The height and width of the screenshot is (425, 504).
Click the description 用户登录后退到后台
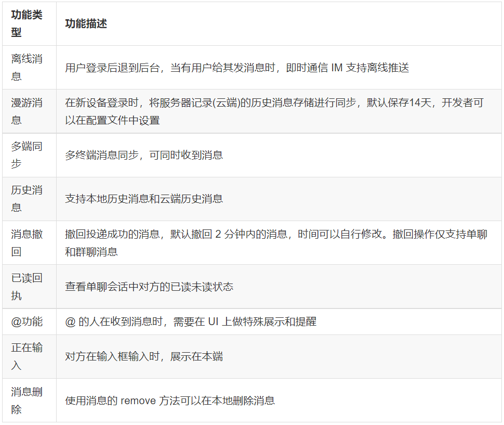[237, 68]
